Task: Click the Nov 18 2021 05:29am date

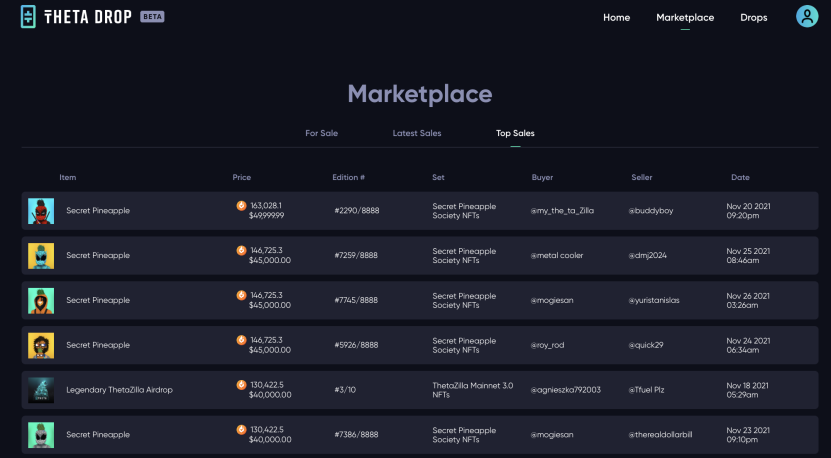Action: [x=747, y=390]
